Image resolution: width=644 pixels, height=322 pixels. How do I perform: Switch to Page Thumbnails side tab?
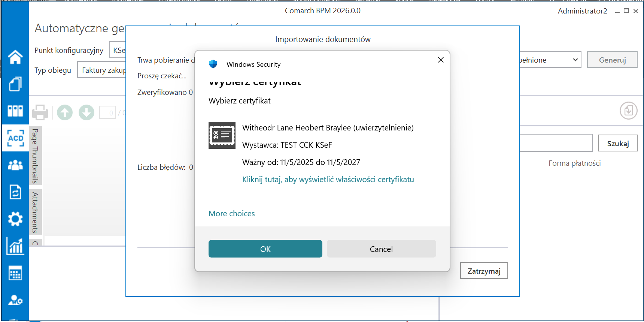(35, 156)
